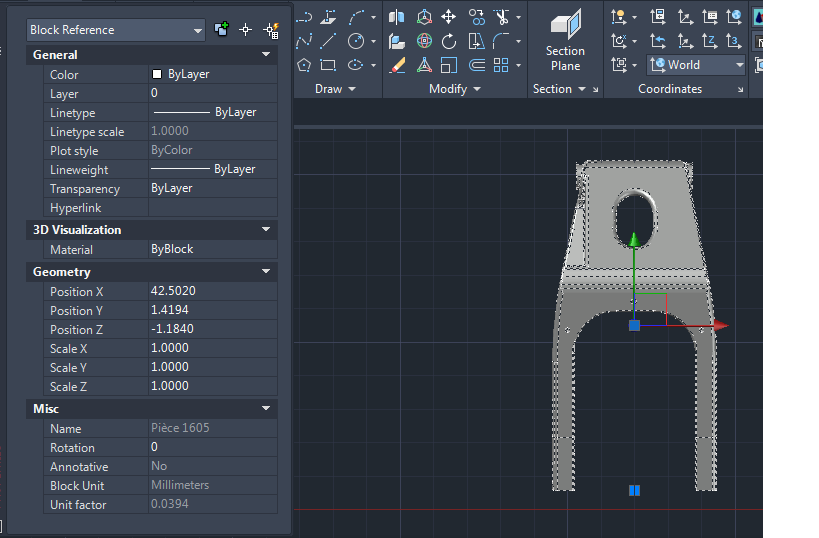Screen dimensions: 819x538
Task: Select the Section Plane tool
Action: click(x=565, y=40)
